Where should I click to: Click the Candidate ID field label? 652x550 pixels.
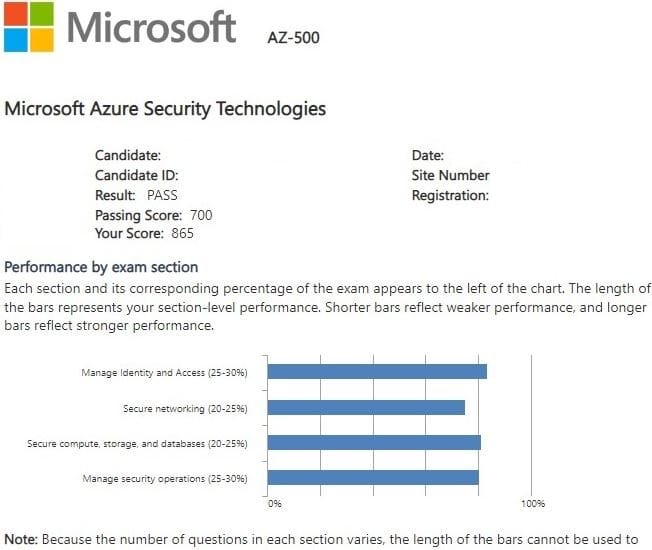(x=134, y=175)
